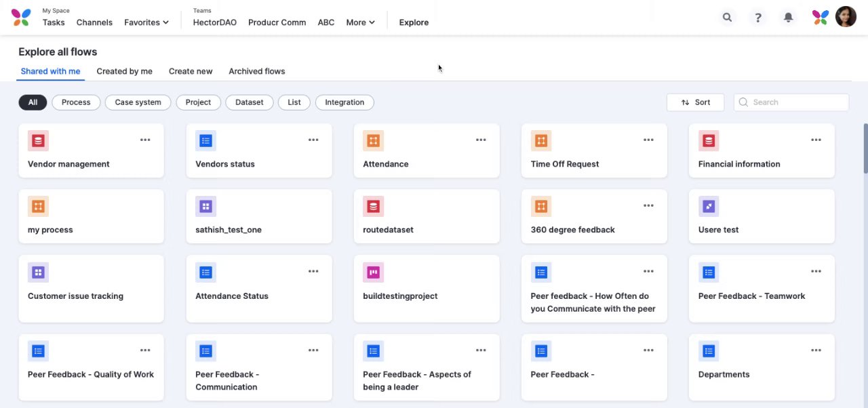
Task: Expand the Favorites dropdown
Action: tap(146, 22)
